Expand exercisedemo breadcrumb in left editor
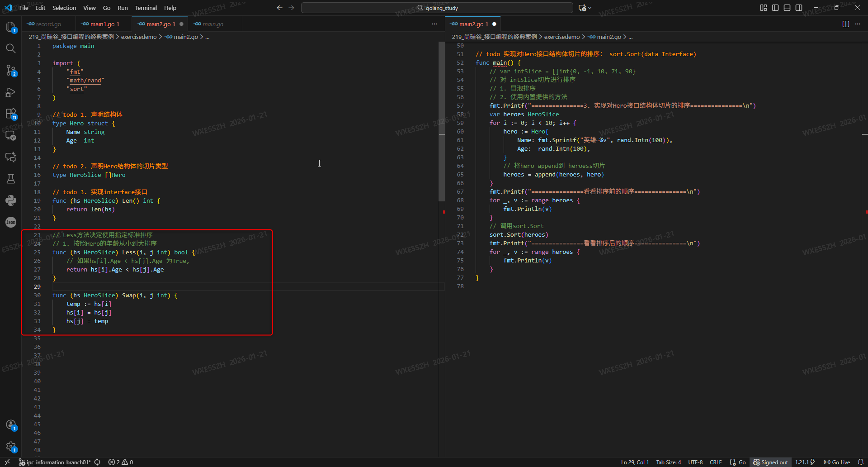The image size is (868, 467). [x=139, y=37]
